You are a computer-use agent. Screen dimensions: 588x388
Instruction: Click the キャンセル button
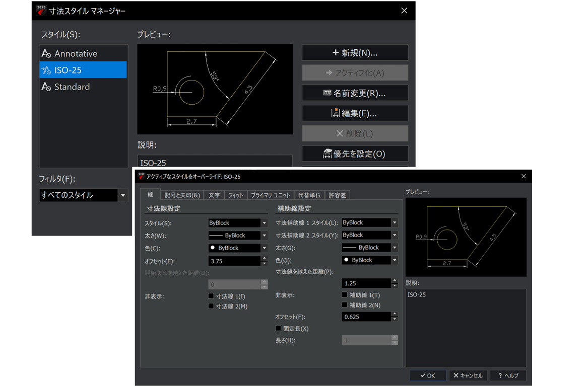click(468, 375)
